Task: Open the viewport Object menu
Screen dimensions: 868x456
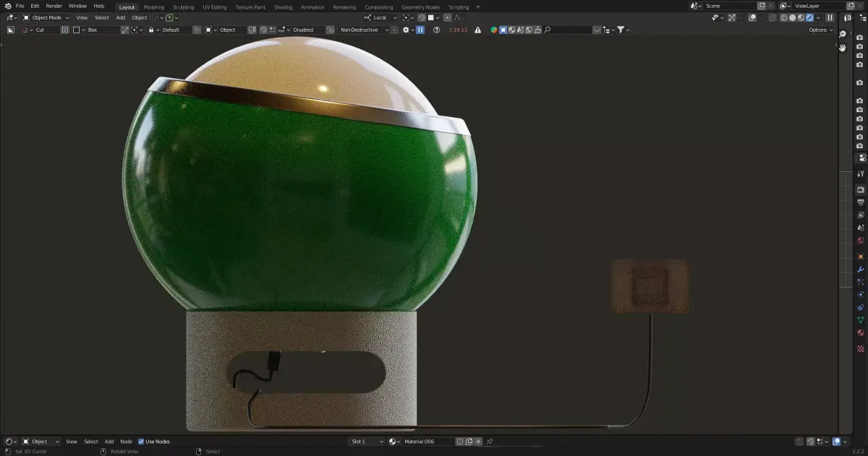Action: (140, 17)
